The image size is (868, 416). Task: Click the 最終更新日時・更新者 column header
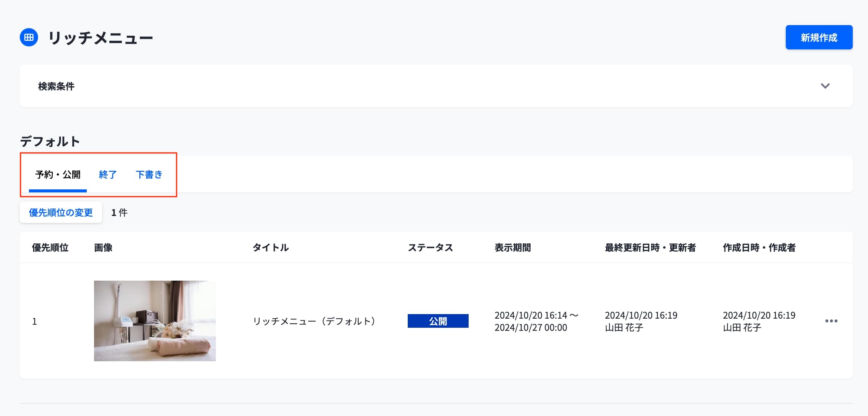coord(650,248)
